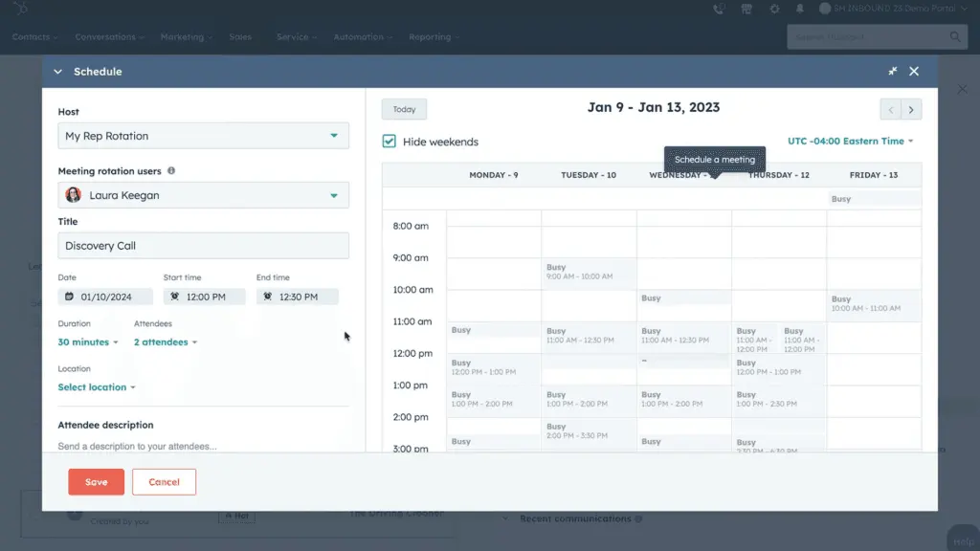Open the calling phone icon
980x551 pixels.
(x=719, y=9)
